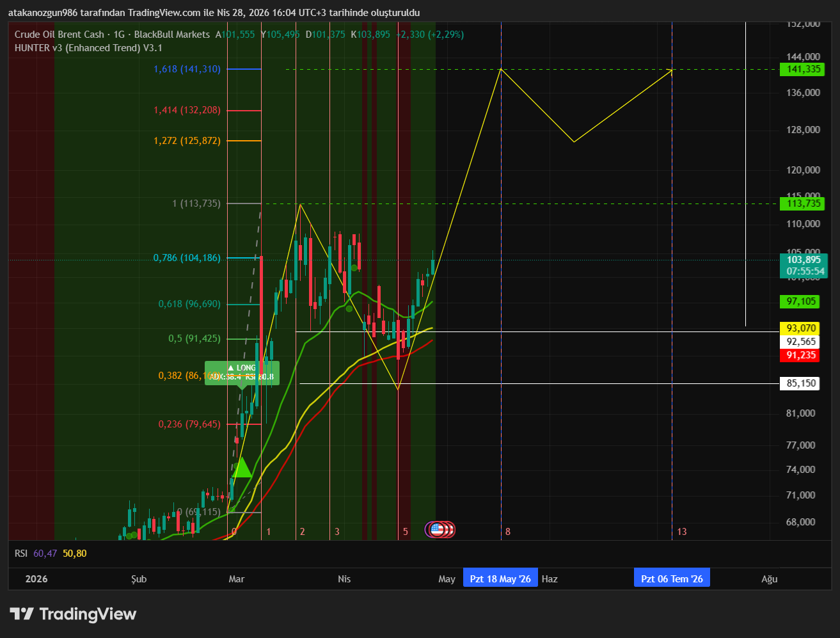Click the Ağu month label on time axis
The image size is (840, 638).
(770, 579)
